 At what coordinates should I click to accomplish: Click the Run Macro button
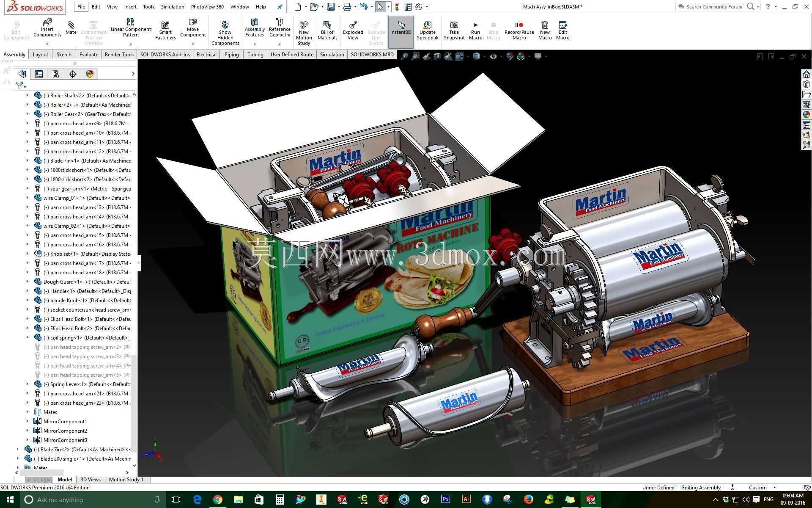point(475,30)
